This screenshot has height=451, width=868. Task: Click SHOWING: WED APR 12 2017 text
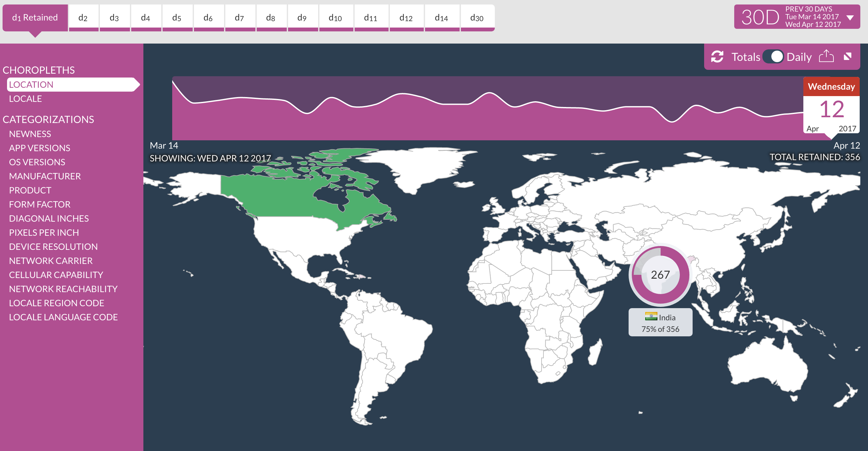(x=210, y=158)
